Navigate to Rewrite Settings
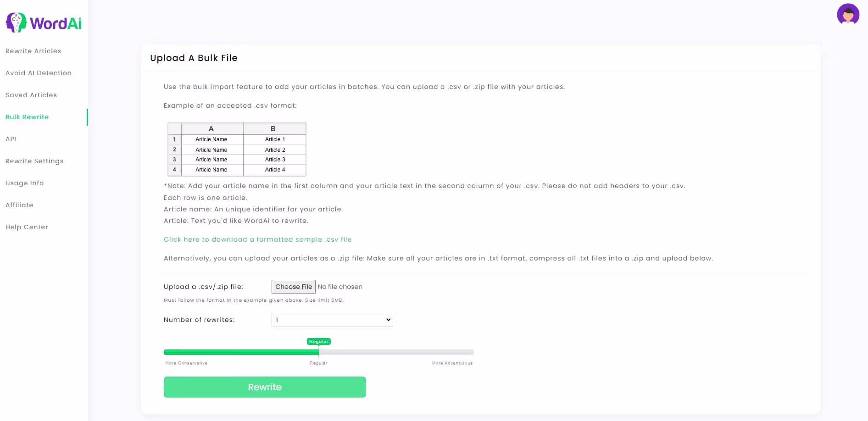Screen dimensions: 868x421 click(34, 161)
